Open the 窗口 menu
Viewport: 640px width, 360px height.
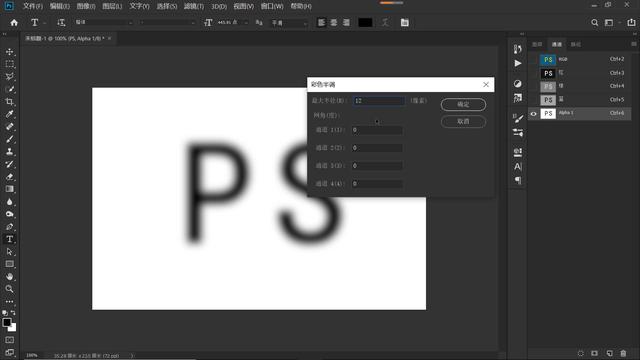pos(272,6)
